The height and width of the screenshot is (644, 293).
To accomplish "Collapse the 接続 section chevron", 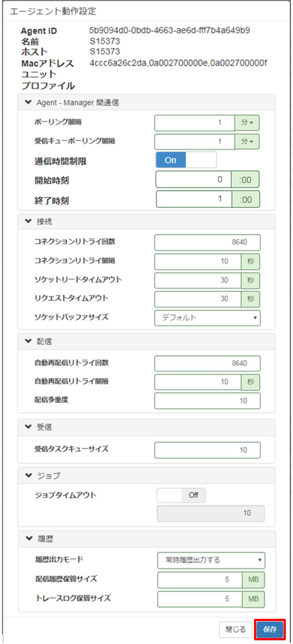I will click(28, 221).
